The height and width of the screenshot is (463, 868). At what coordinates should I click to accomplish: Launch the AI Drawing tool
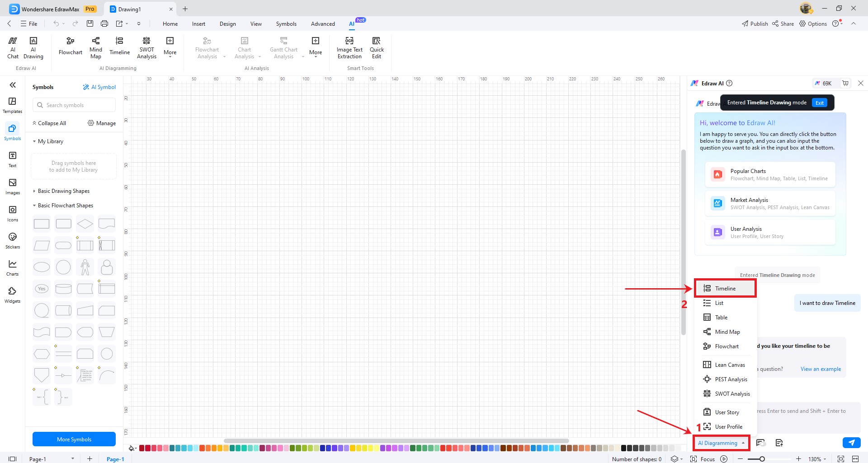33,47
